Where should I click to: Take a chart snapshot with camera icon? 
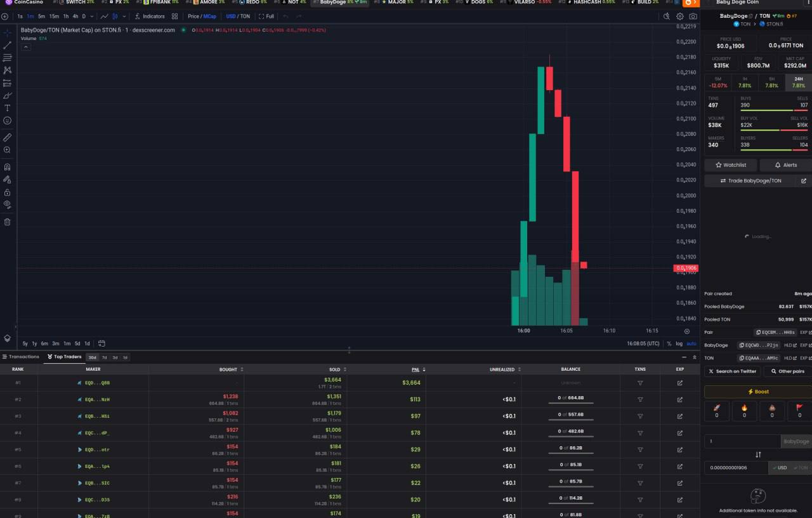[693, 17]
